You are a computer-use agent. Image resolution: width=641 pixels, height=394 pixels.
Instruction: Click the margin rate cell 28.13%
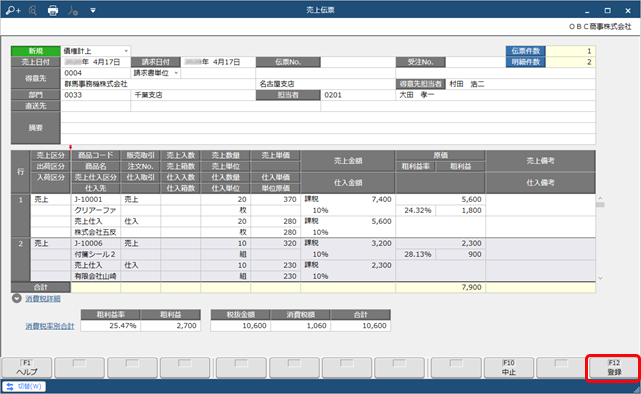[416, 254]
